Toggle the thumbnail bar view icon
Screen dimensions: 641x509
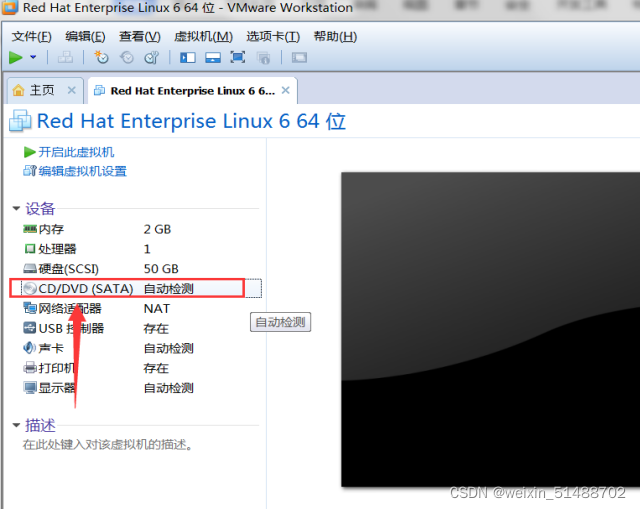(x=213, y=58)
